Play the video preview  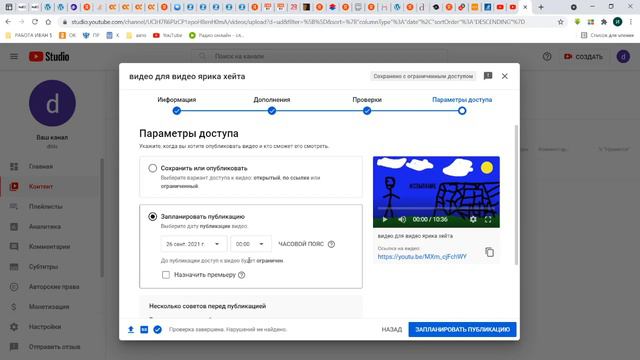pos(385,219)
